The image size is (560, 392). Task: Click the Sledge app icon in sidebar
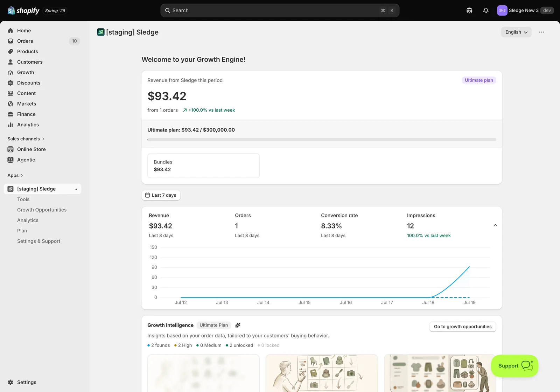click(x=10, y=189)
